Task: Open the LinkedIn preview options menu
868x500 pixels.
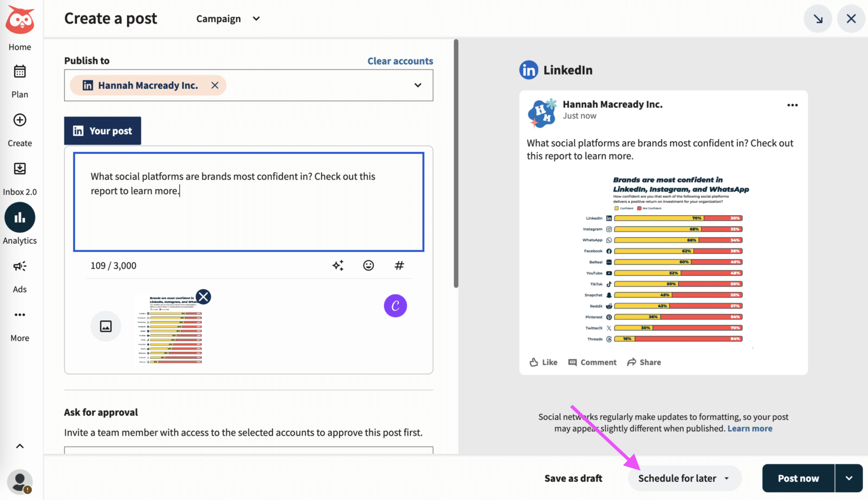Action: 792,105
